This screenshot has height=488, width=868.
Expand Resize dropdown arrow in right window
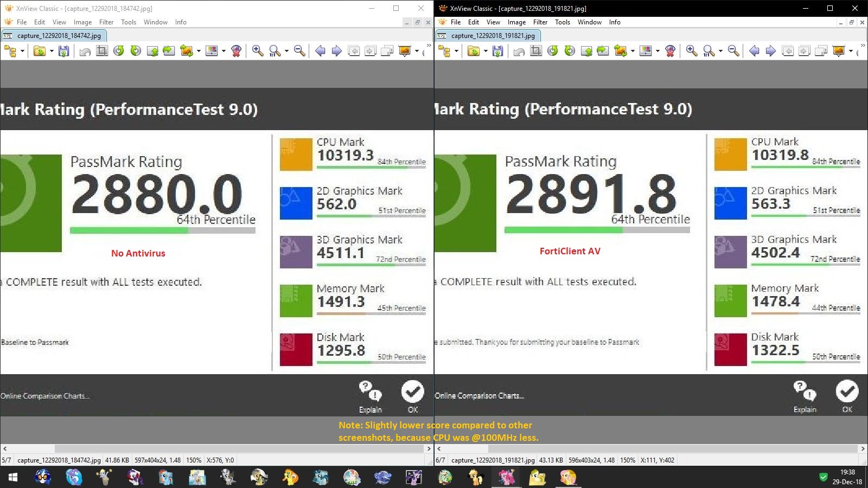[633, 51]
